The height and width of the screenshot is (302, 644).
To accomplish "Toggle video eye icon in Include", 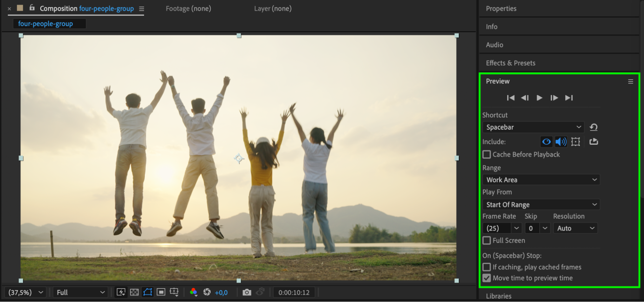I will pyautogui.click(x=546, y=142).
